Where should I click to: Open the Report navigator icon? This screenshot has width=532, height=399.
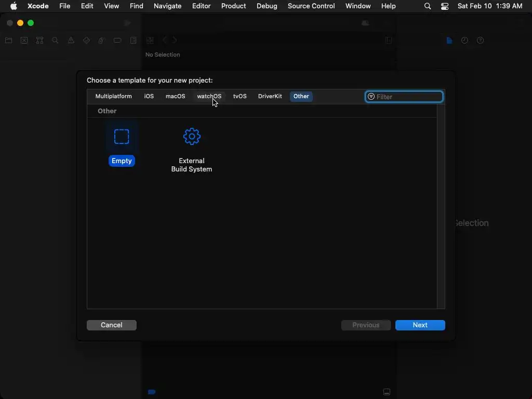click(x=134, y=41)
